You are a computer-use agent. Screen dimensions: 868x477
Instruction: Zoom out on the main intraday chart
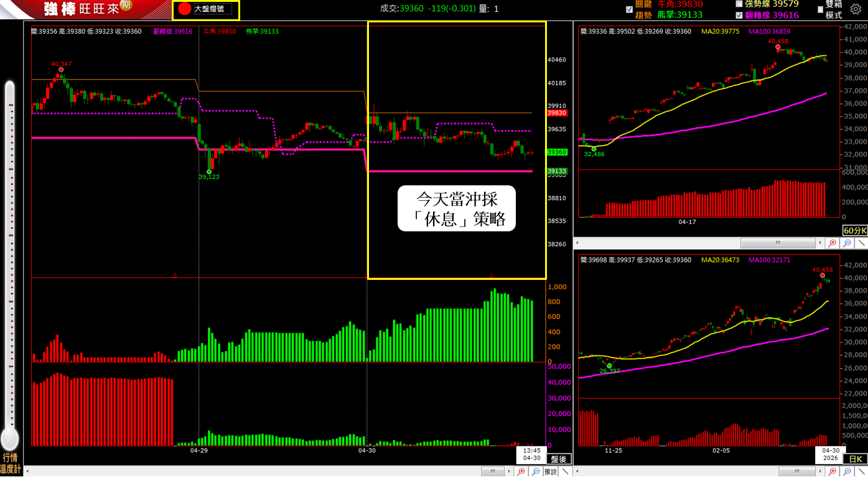(535, 471)
